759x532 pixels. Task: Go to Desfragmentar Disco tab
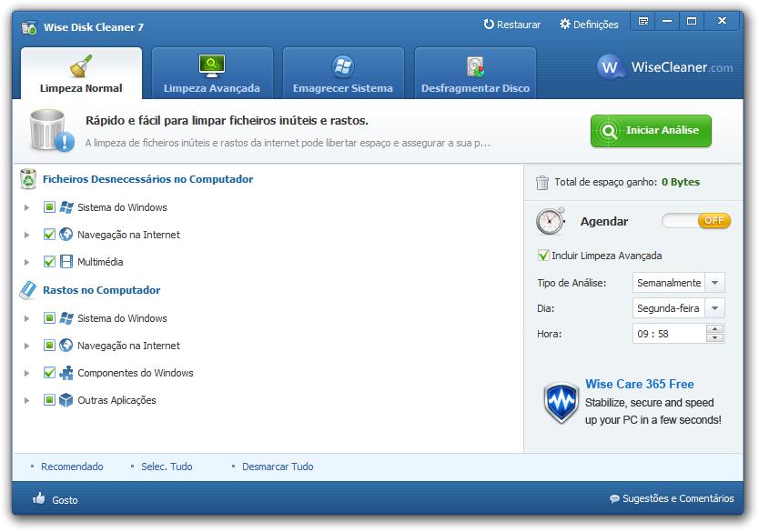point(475,73)
